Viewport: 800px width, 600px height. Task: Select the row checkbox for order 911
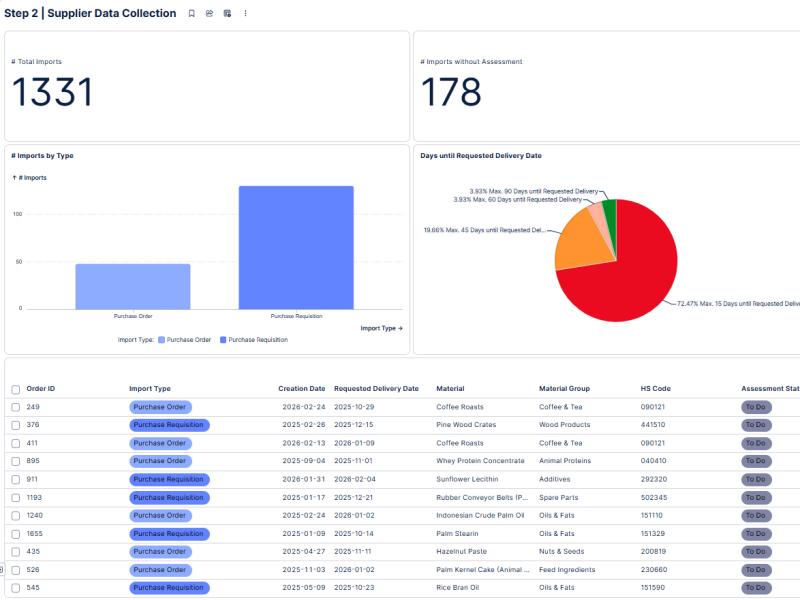pyautogui.click(x=15, y=479)
